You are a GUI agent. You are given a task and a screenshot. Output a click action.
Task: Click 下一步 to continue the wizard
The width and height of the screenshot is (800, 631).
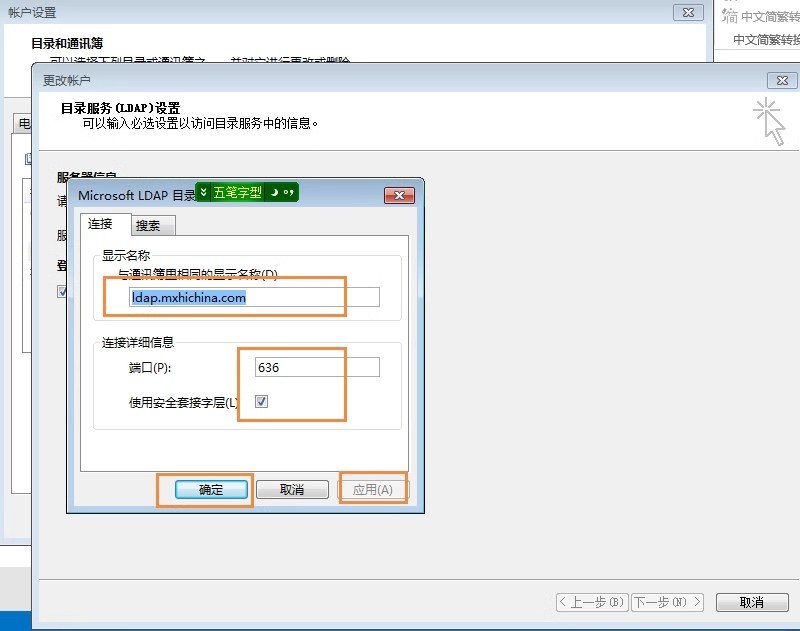tap(668, 602)
